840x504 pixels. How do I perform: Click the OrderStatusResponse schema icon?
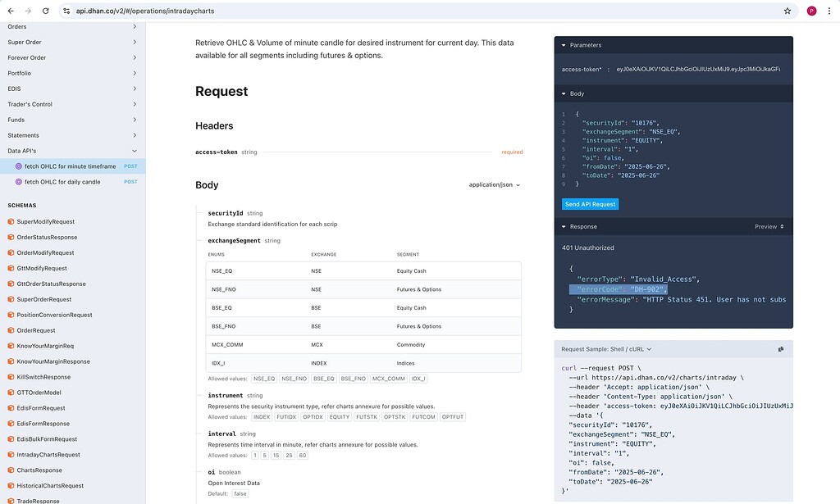coord(11,237)
